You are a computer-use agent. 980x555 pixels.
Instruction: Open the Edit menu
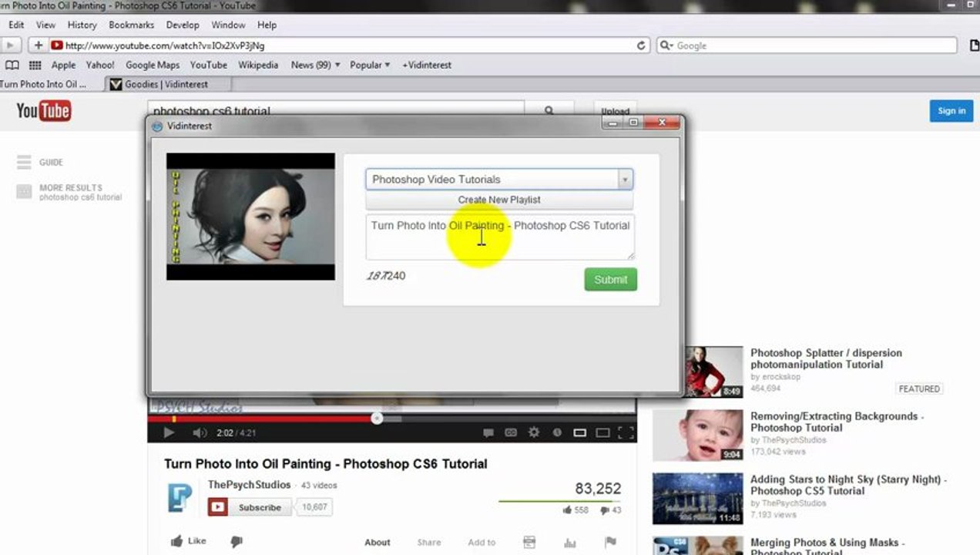pos(16,25)
